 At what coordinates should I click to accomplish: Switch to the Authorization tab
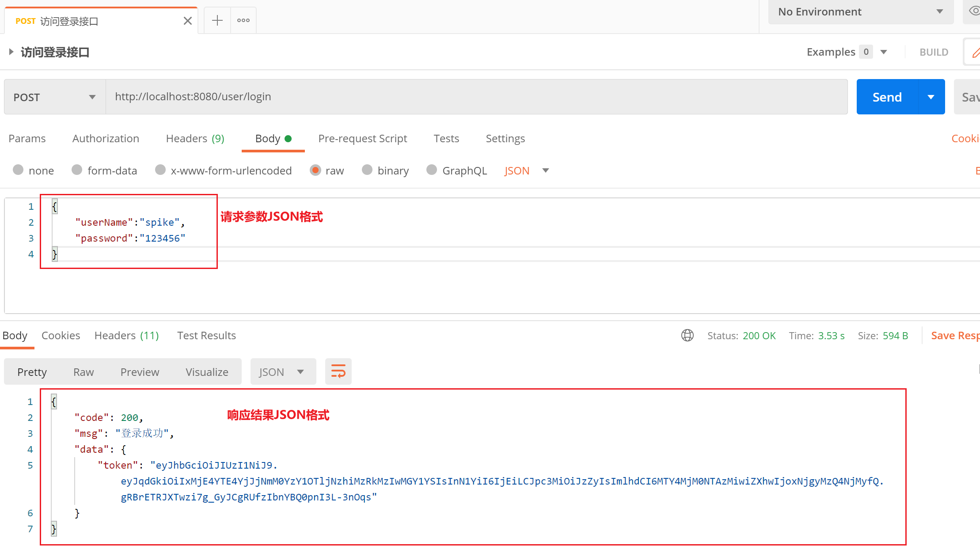coord(106,139)
